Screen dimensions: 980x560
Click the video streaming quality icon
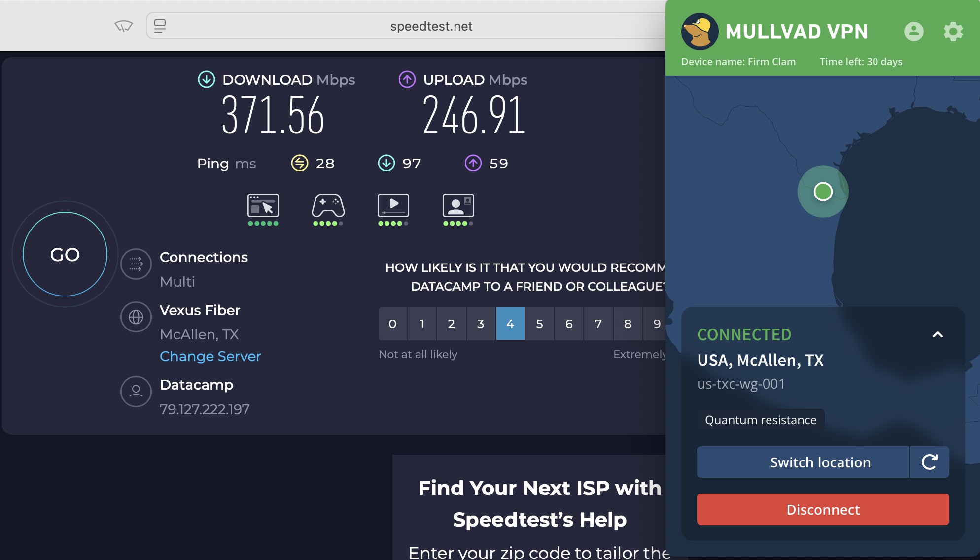pos(393,206)
